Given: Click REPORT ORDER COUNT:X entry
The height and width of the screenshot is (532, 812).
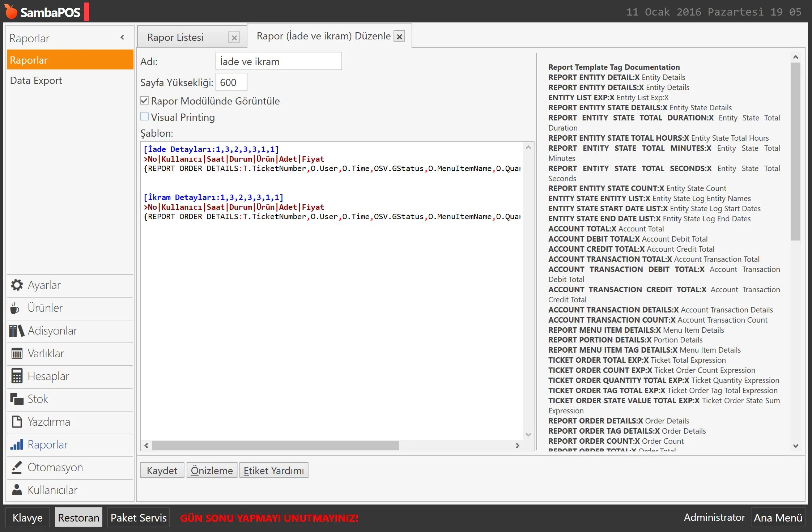Looking at the screenshot, I should pos(616,441).
